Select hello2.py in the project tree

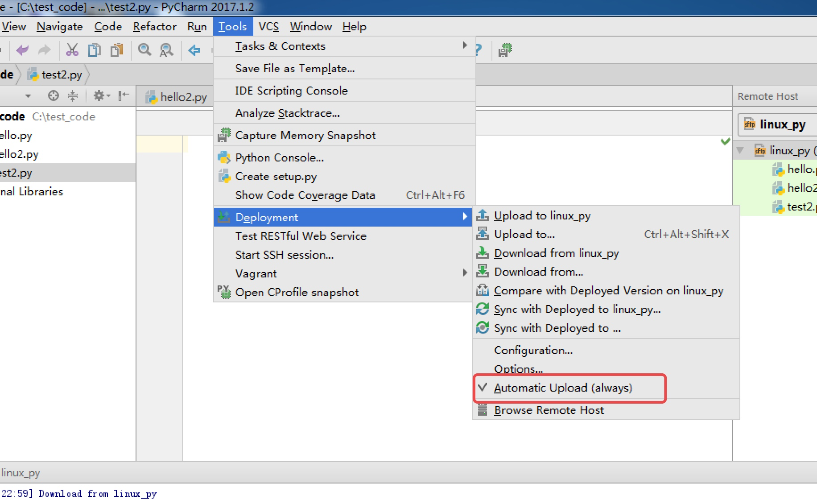tap(68, 154)
